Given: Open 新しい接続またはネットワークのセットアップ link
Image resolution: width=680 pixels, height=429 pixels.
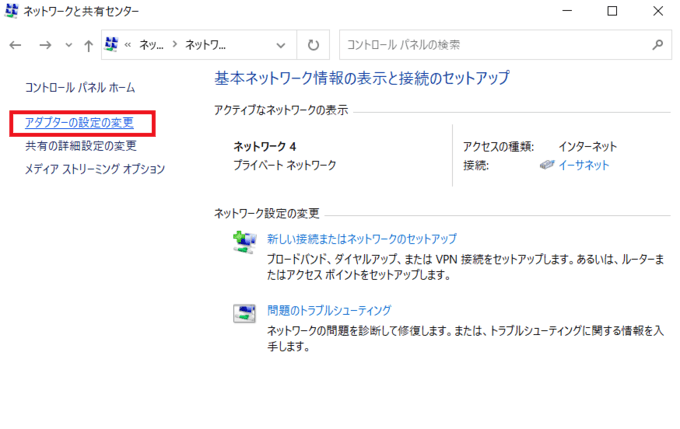Looking at the screenshot, I should (362, 239).
